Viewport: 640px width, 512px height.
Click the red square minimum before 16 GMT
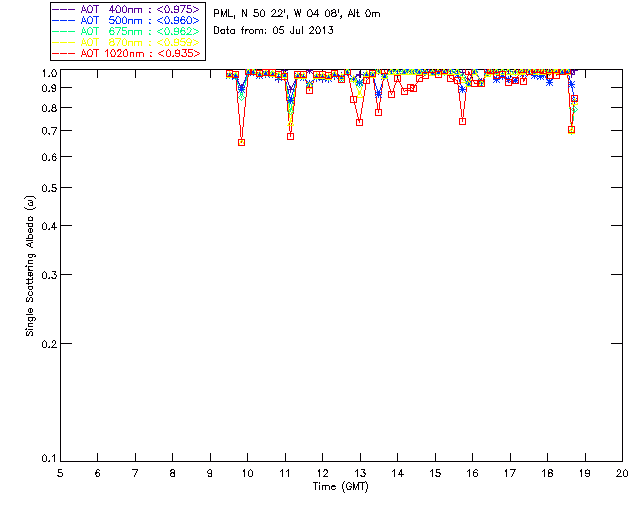coord(462,122)
